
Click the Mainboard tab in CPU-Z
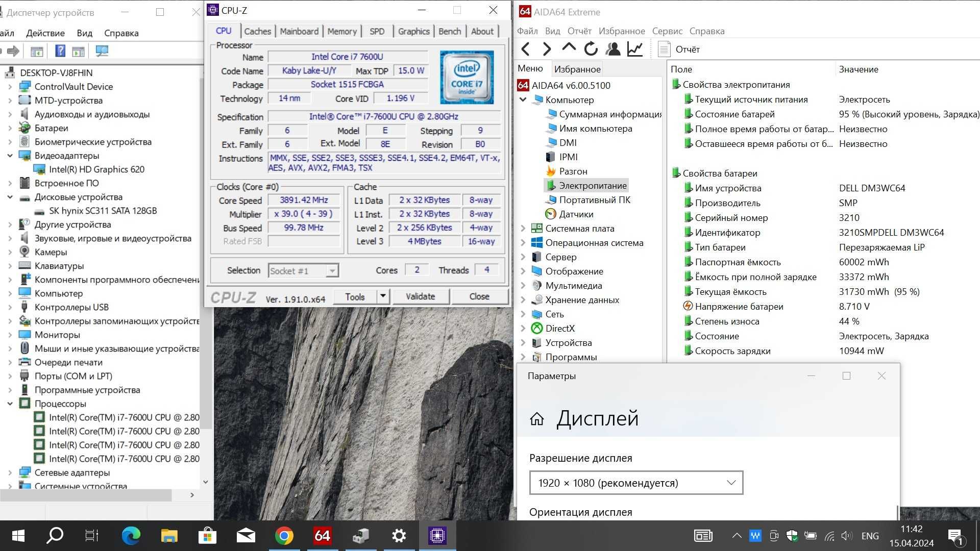(x=299, y=31)
